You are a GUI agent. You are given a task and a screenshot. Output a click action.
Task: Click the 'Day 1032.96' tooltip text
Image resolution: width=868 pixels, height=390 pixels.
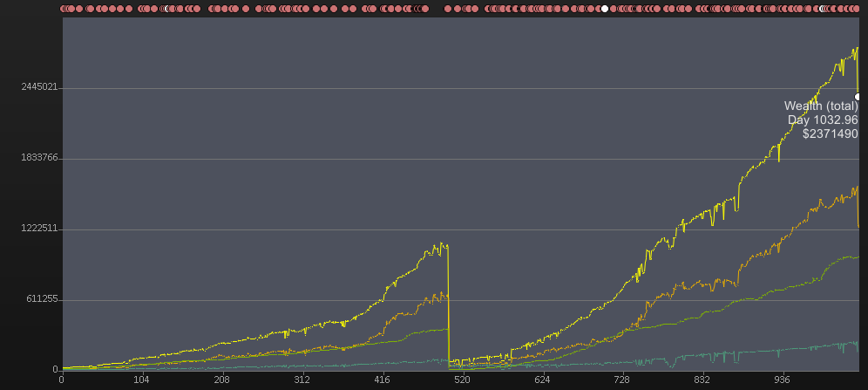pos(823,120)
